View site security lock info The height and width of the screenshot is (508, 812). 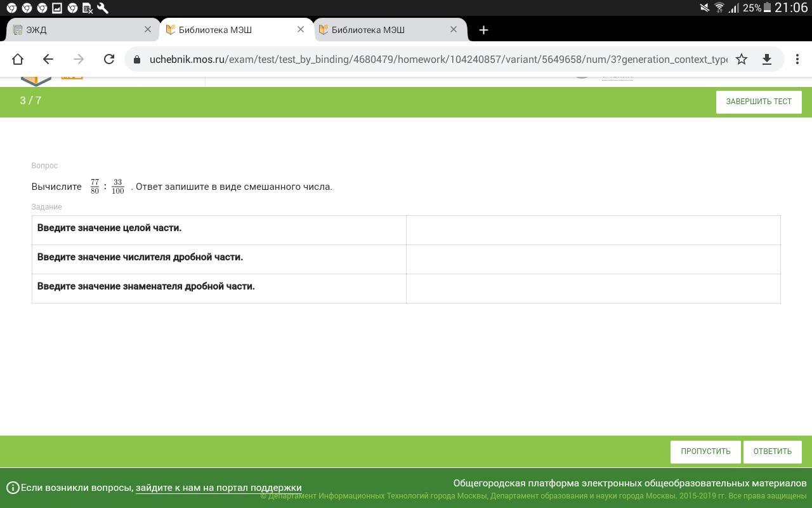(x=136, y=59)
